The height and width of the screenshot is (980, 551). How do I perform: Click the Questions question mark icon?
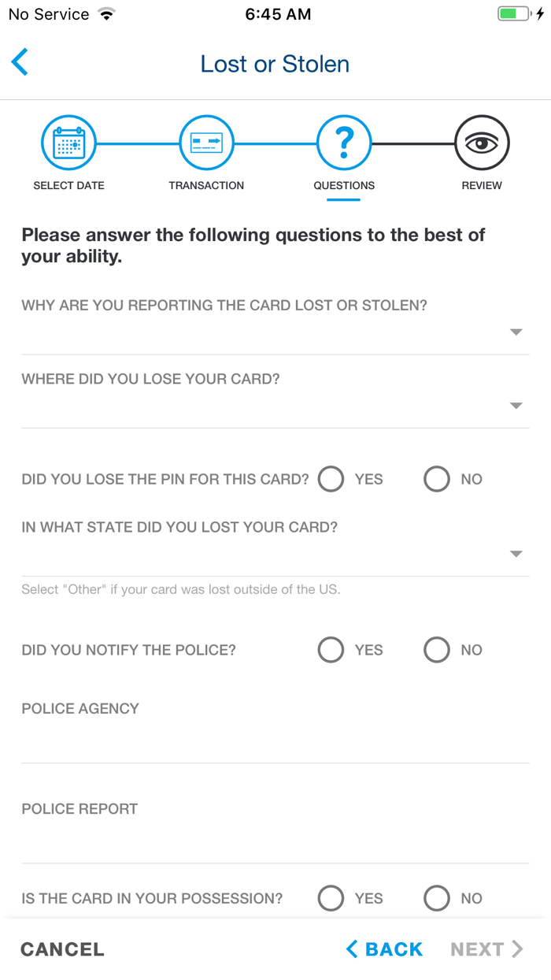[344, 143]
